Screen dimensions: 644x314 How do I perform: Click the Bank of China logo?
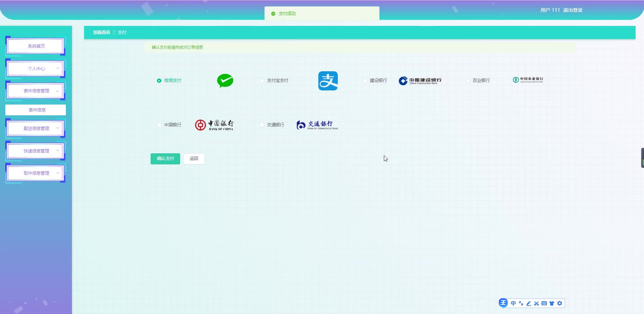(x=214, y=125)
